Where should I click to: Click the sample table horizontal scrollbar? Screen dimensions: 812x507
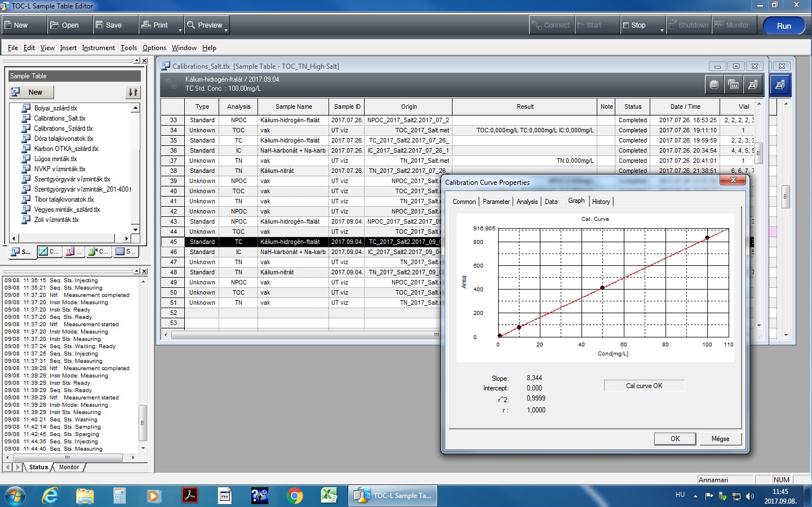click(304, 335)
